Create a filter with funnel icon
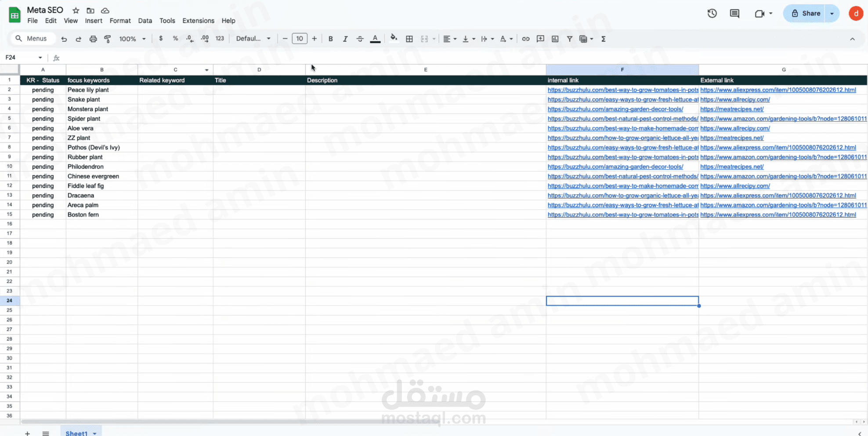Screen dimensions: 868x436 coord(570,39)
